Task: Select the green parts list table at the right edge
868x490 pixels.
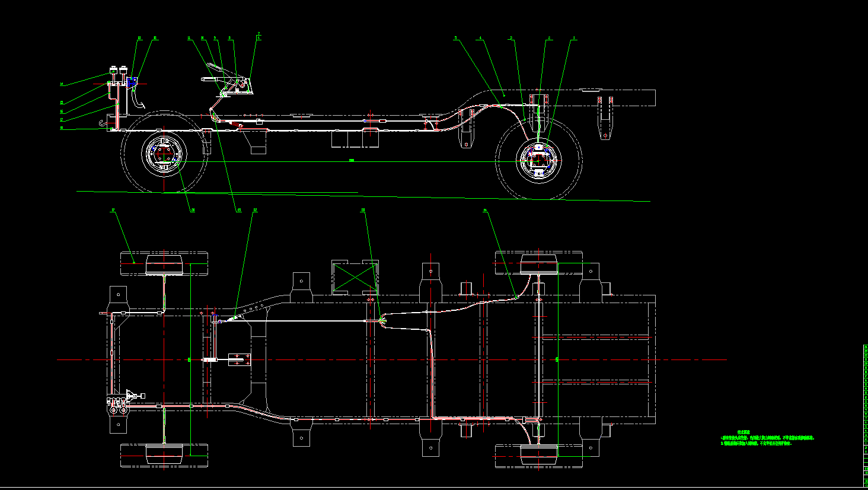Action: (x=866, y=416)
